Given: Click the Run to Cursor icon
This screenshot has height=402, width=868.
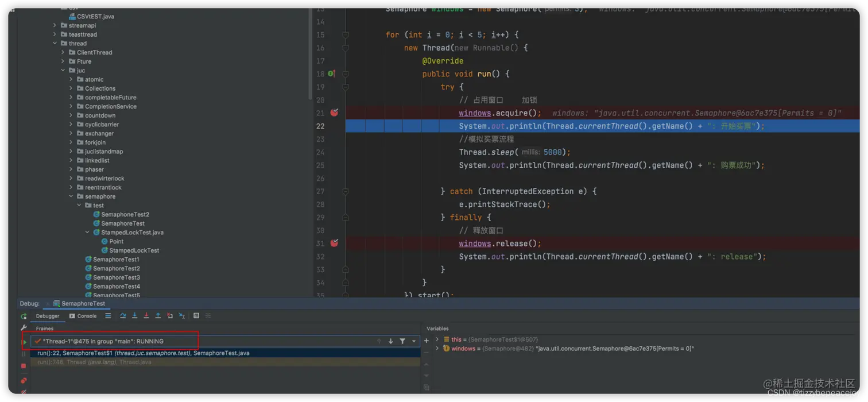Looking at the screenshot, I should (x=182, y=316).
